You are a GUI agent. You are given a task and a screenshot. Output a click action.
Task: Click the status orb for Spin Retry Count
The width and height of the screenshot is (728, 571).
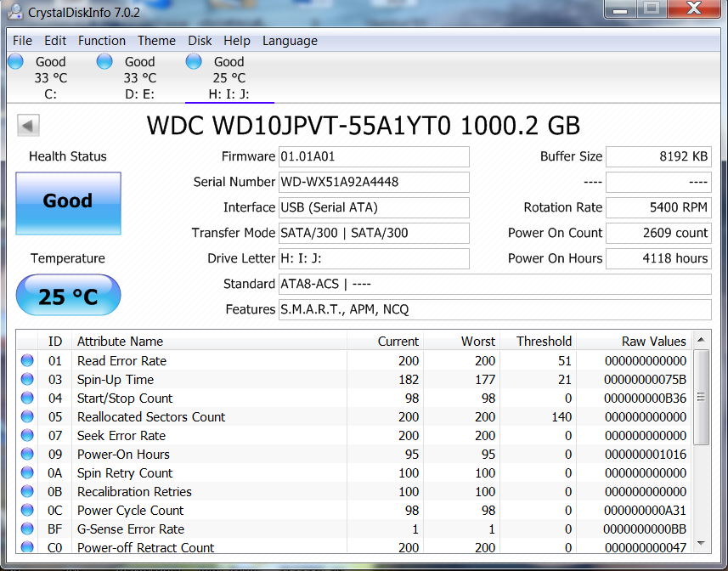click(27, 472)
